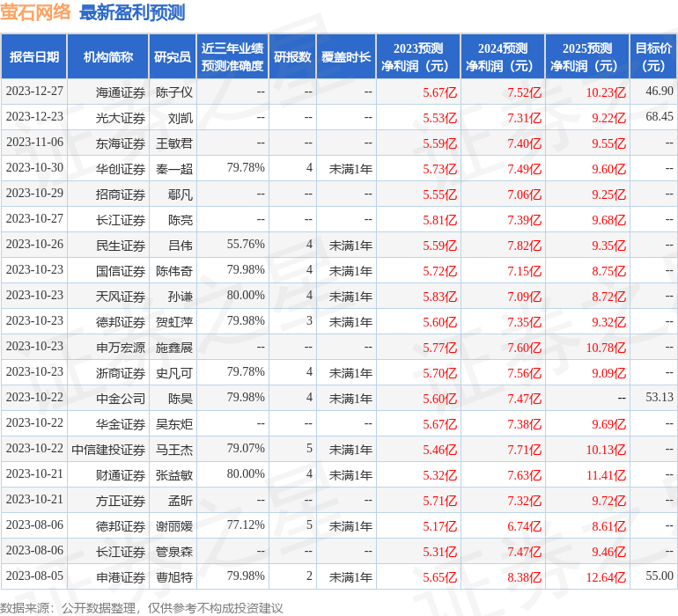Click researcher name 陈亮
Image resolution: width=678 pixels, height=616 pixels.
[x=181, y=220]
